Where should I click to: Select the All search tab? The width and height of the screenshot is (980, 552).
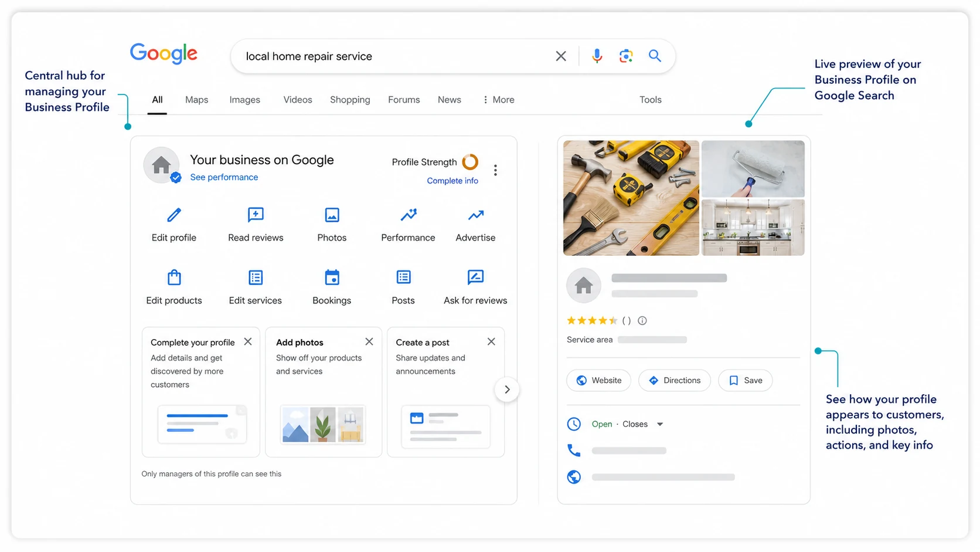[x=157, y=100]
